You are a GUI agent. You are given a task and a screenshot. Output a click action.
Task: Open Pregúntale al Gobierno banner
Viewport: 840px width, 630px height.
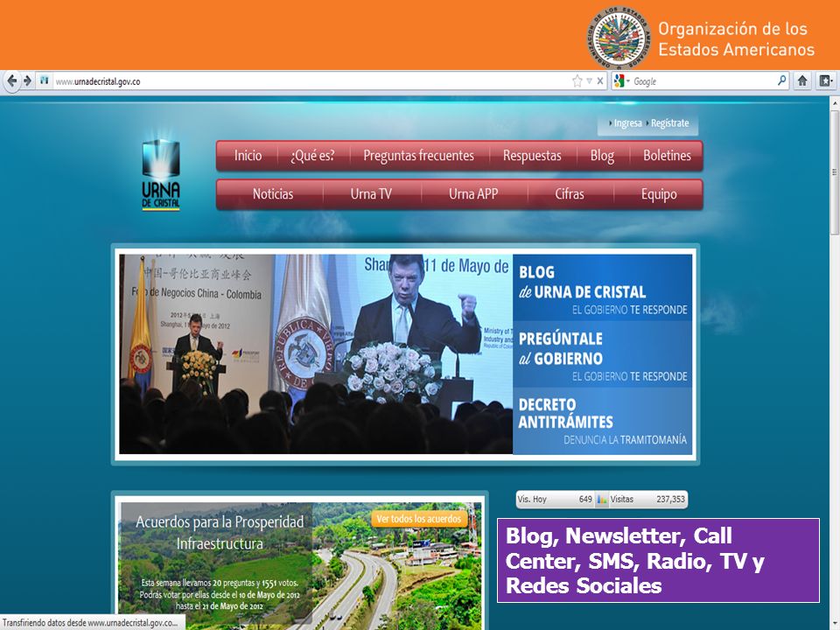pyautogui.click(x=603, y=354)
